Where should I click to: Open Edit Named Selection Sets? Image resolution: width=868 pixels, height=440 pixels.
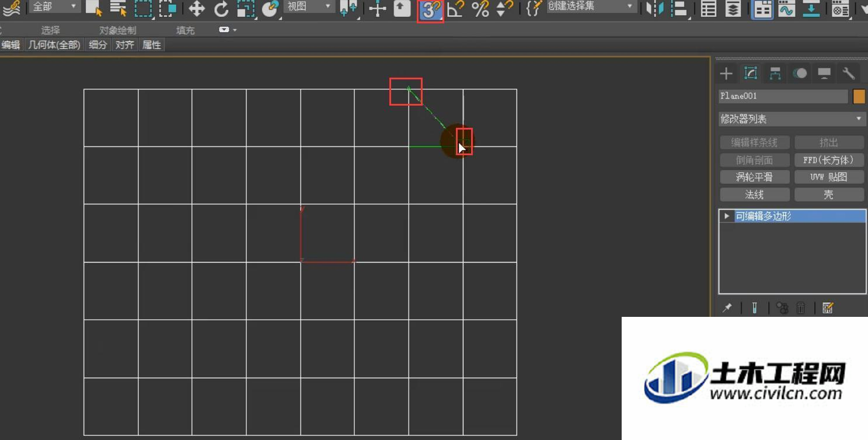(533, 8)
